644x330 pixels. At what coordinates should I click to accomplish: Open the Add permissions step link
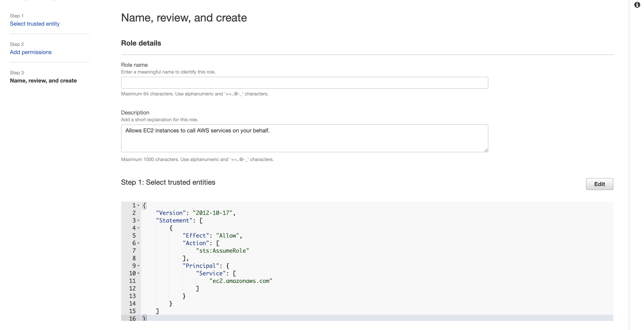[31, 52]
